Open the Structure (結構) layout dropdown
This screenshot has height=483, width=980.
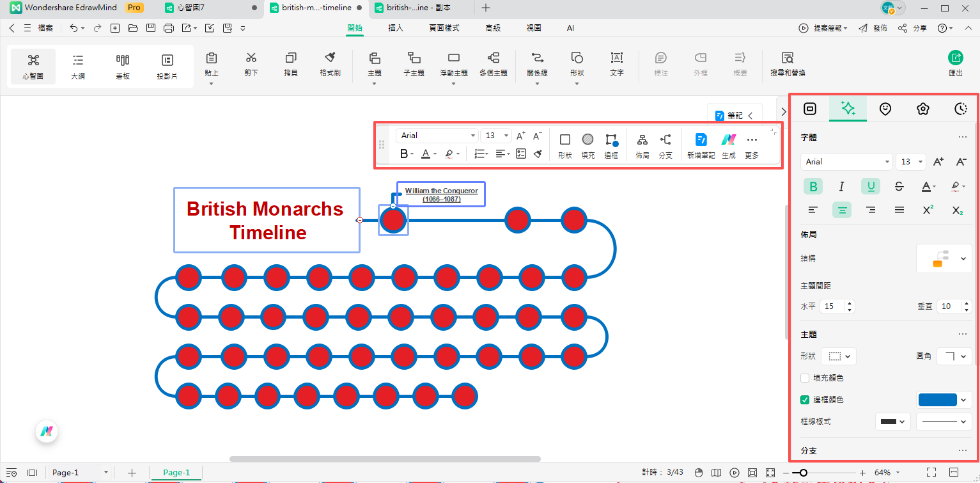[x=944, y=258]
